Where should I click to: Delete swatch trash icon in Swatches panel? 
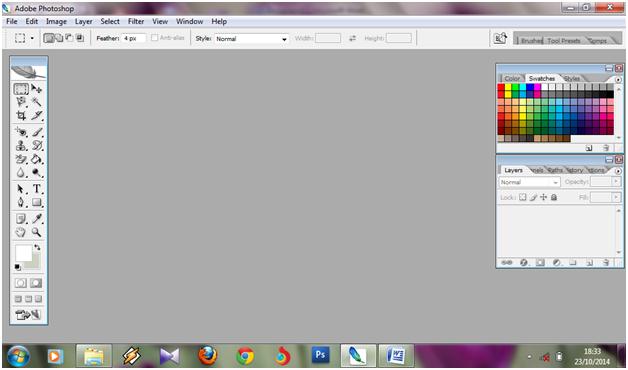(x=606, y=148)
